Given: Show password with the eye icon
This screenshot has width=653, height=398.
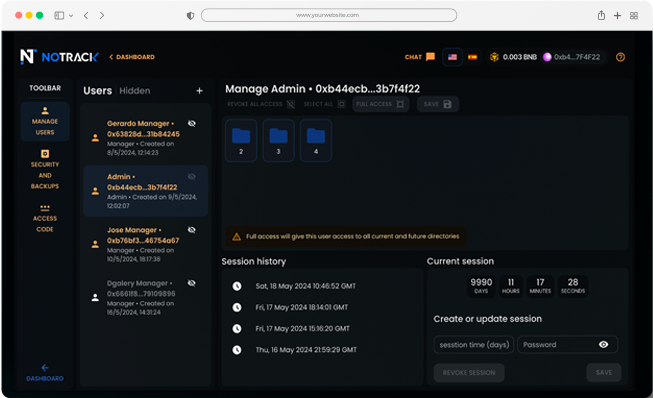Looking at the screenshot, I should (603, 344).
